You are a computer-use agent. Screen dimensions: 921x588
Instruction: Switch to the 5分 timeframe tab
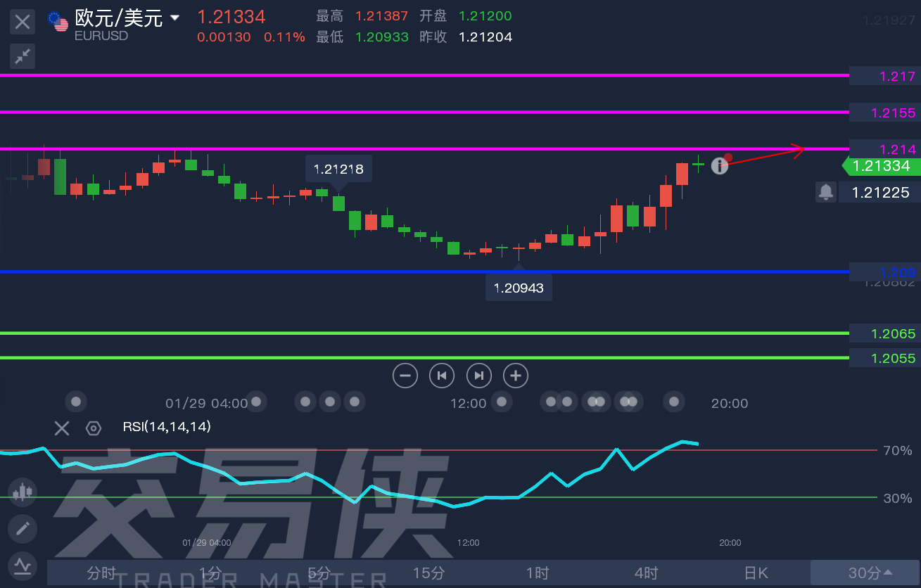pyautogui.click(x=319, y=573)
